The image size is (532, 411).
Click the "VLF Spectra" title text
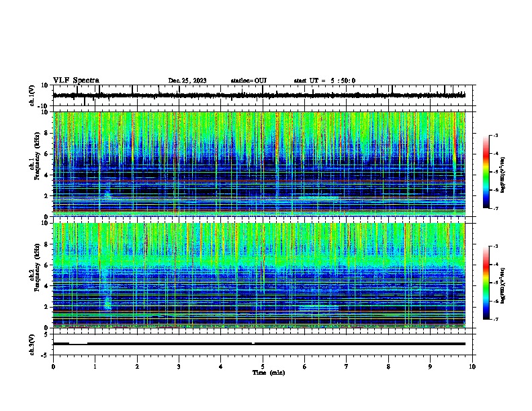click(76, 81)
